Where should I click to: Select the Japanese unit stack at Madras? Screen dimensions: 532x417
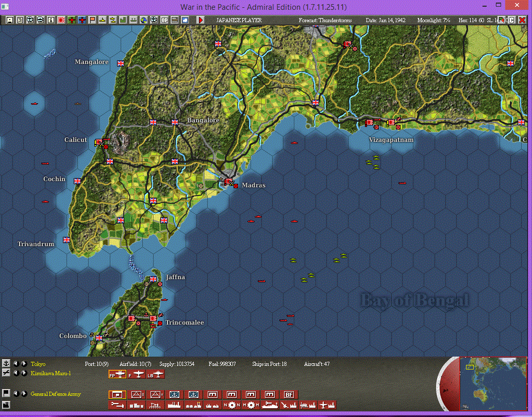[x=229, y=182]
